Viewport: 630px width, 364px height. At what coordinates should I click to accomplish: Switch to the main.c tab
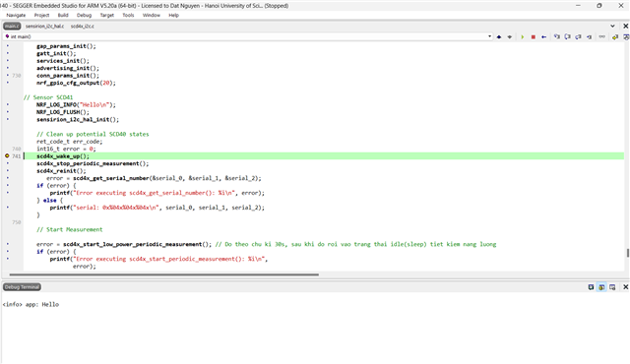[x=12, y=27]
